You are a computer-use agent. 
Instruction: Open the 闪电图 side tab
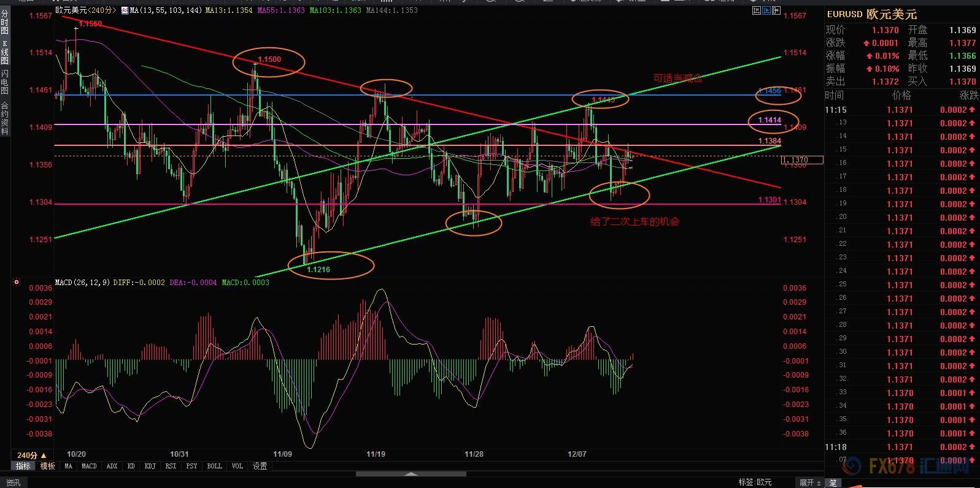[5, 82]
